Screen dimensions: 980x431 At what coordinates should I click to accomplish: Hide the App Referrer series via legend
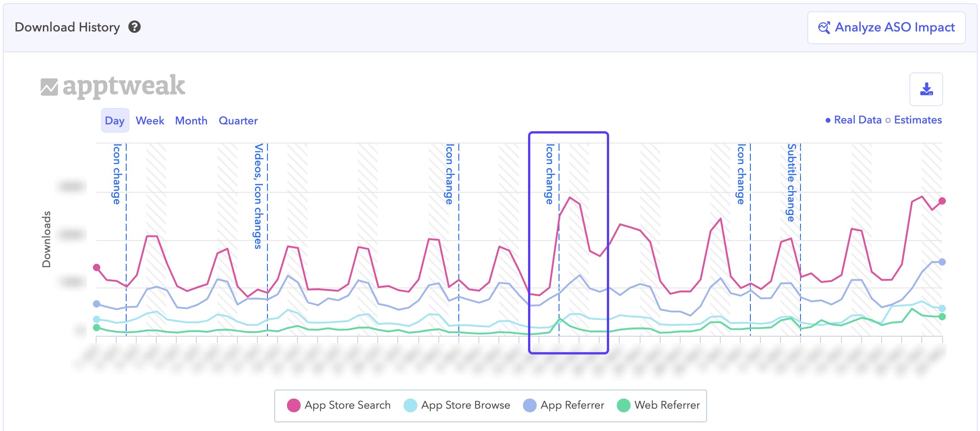point(572,405)
